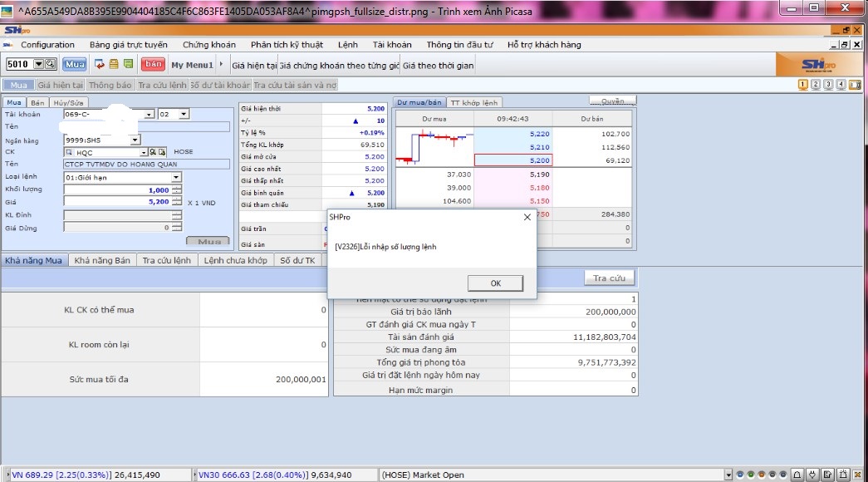Click Giá hiện tại toolbar shortcut

[x=254, y=66]
